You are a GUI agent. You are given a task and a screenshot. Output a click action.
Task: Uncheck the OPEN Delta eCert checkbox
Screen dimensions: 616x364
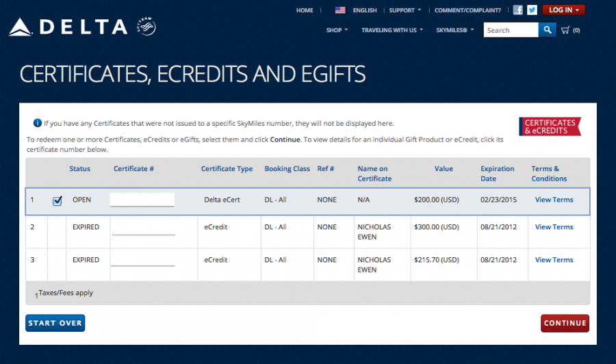click(57, 200)
